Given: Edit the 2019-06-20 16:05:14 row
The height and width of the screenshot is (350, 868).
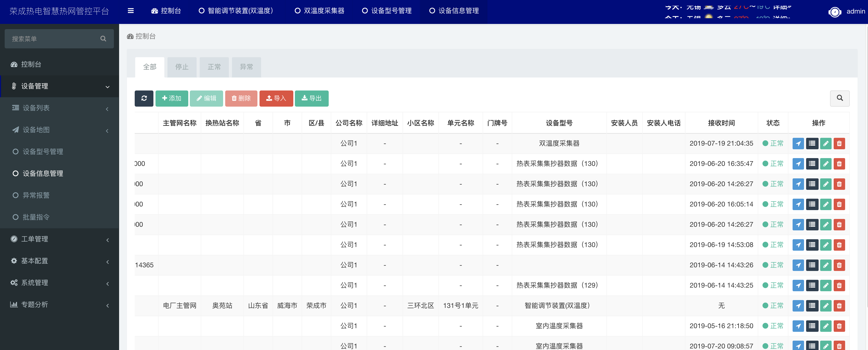Looking at the screenshot, I should pyautogui.click(x=826, y=204).
